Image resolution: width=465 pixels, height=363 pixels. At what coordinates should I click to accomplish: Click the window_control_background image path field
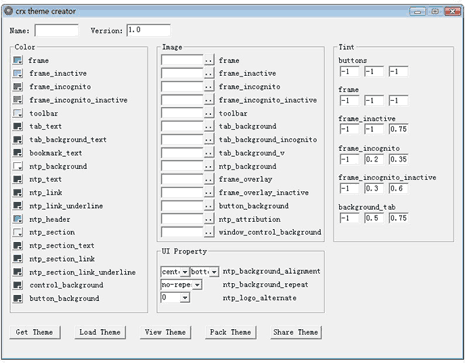pos(182,232)
